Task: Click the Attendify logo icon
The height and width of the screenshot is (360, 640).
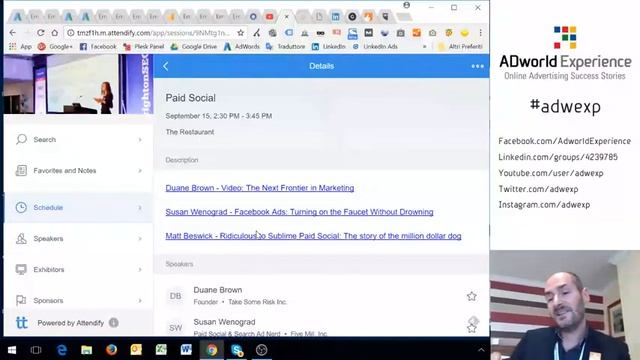Action: coord(22,323)
